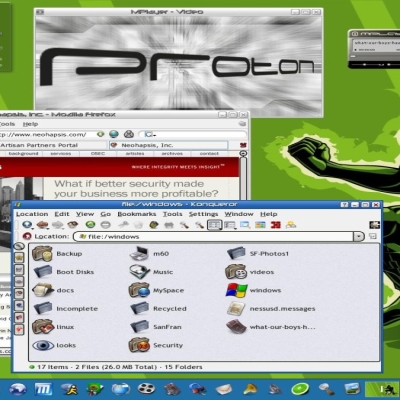Open the envelope mail icon in taskbar

223,389
